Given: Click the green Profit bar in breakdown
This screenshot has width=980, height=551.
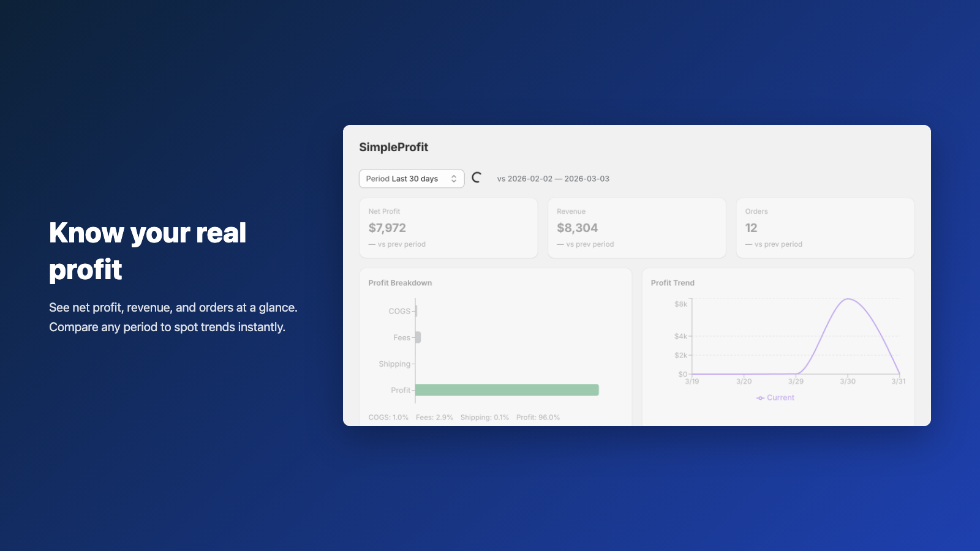Looking at the screenshot, I should 507,390.
